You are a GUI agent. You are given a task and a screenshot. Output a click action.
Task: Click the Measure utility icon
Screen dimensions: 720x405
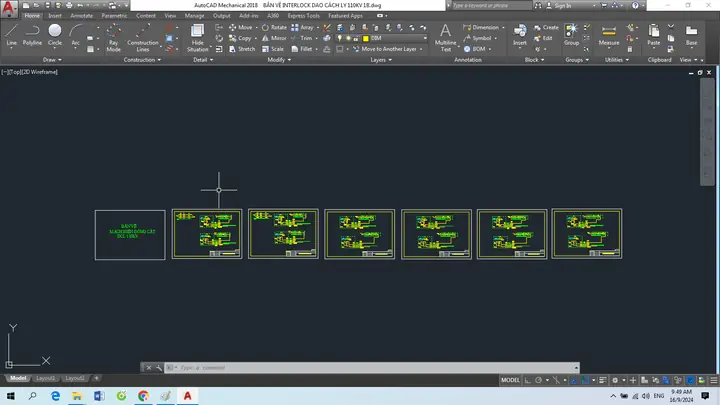pyautogui.click(x=609, y=35)
